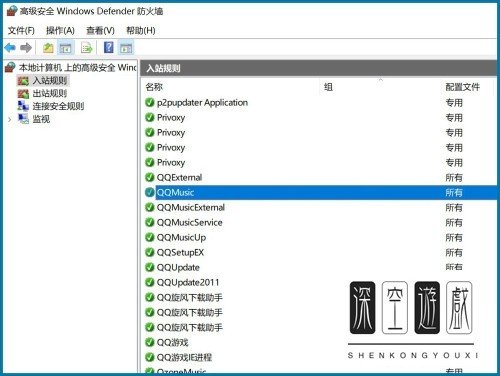Select the p2pupdater Application rule
This screenshot has height=376, width=500.
(x=202, y=102)
